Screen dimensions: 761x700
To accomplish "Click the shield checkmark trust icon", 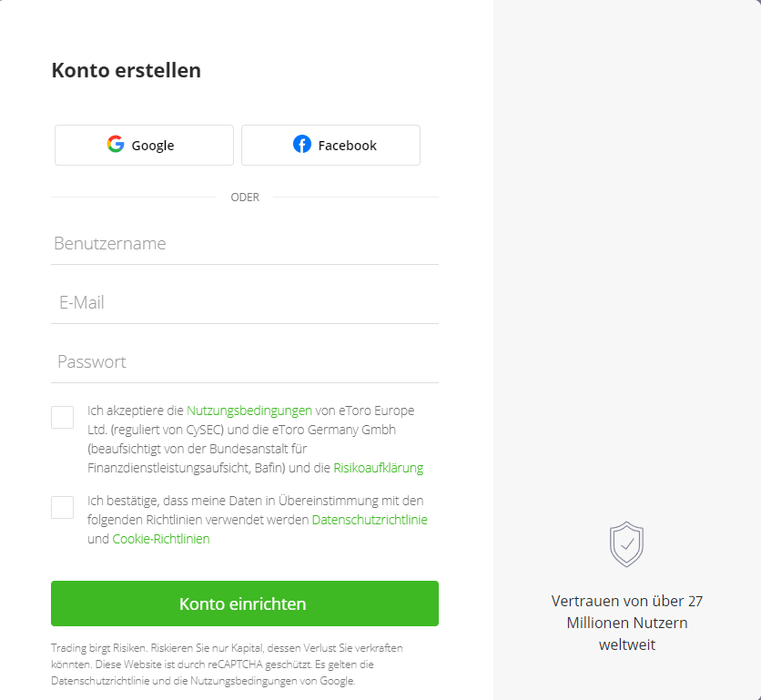I will click(x=626, y=544).
